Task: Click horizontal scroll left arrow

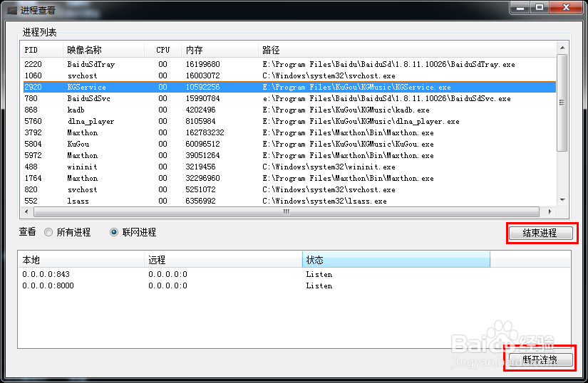Action: click(26, 211)
